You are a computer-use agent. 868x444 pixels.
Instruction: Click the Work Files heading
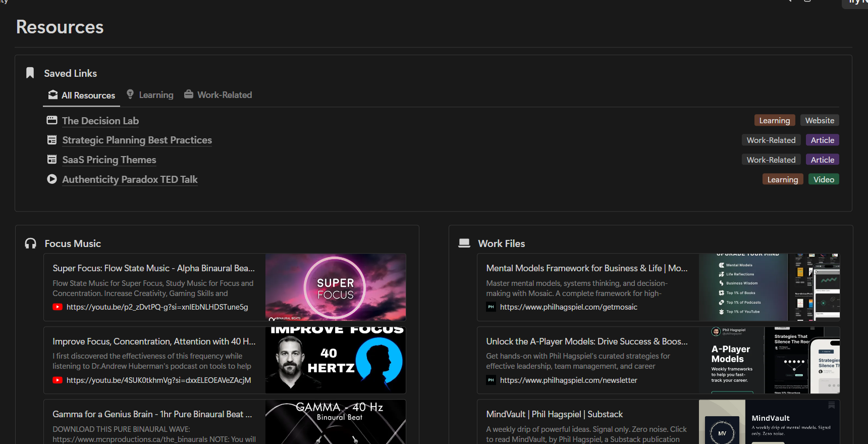(501, 243)
